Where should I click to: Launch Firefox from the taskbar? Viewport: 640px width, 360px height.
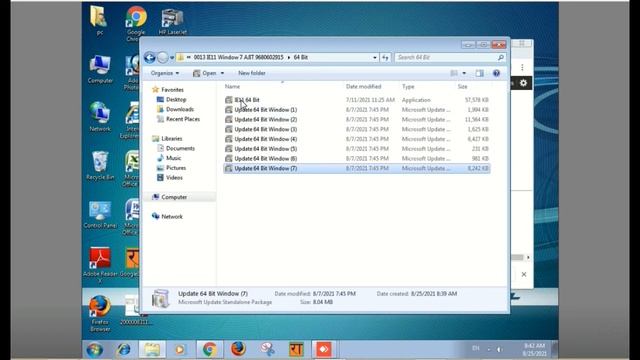coord(238,350)
